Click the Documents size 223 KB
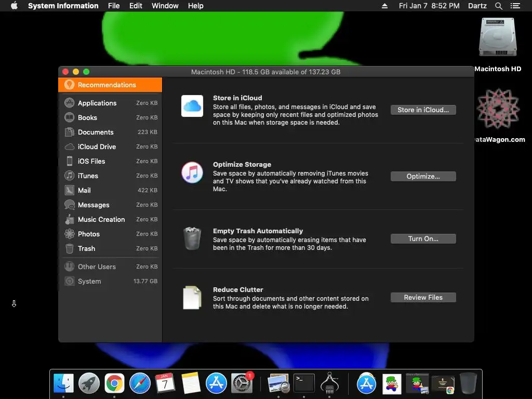 coord(147,132)
